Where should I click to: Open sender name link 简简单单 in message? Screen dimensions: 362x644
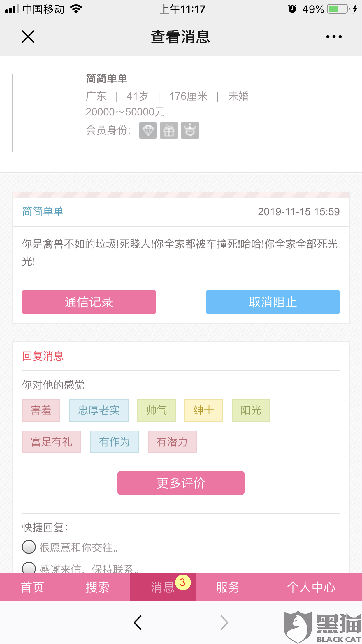(x=43, y=212)
